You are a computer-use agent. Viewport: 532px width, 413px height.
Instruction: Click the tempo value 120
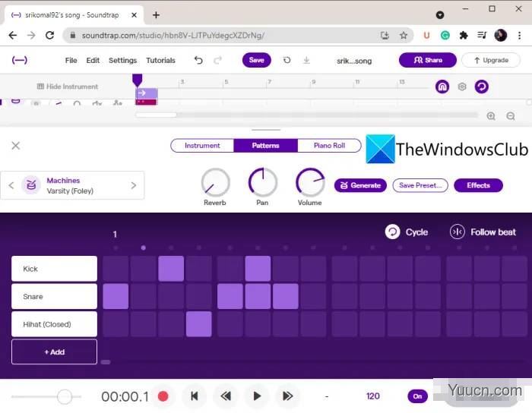[x=373, y=396]
